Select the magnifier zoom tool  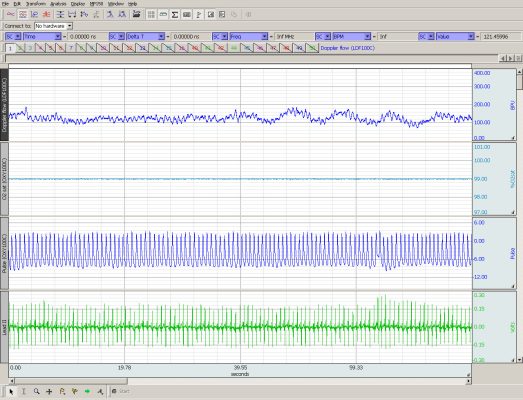[36, 392]
